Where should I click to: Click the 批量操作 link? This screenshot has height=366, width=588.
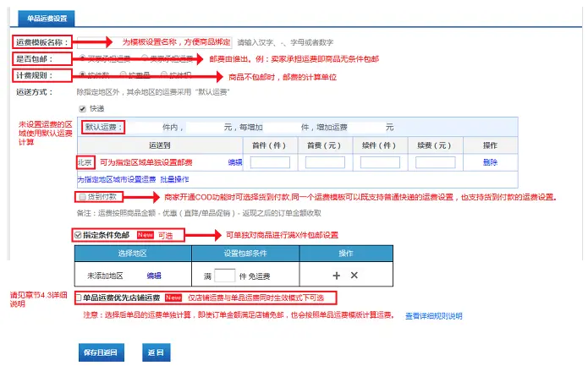(x=174, y=179)
